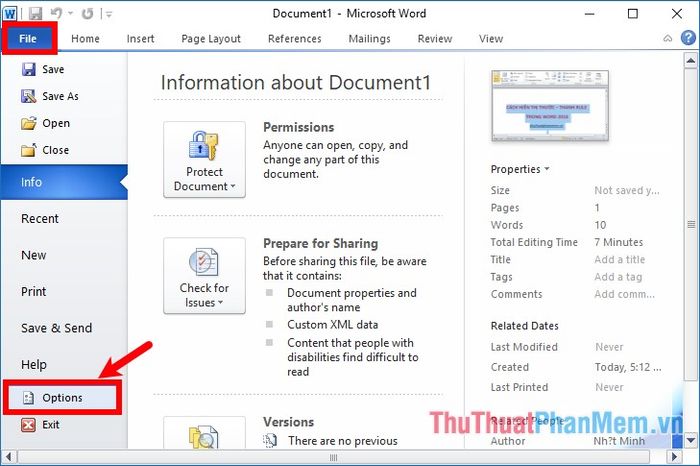Open the Undo history dropdown arrow
The height and width of the screenshot is (466, 700).
pyautogui.click(x=71, y=14)
